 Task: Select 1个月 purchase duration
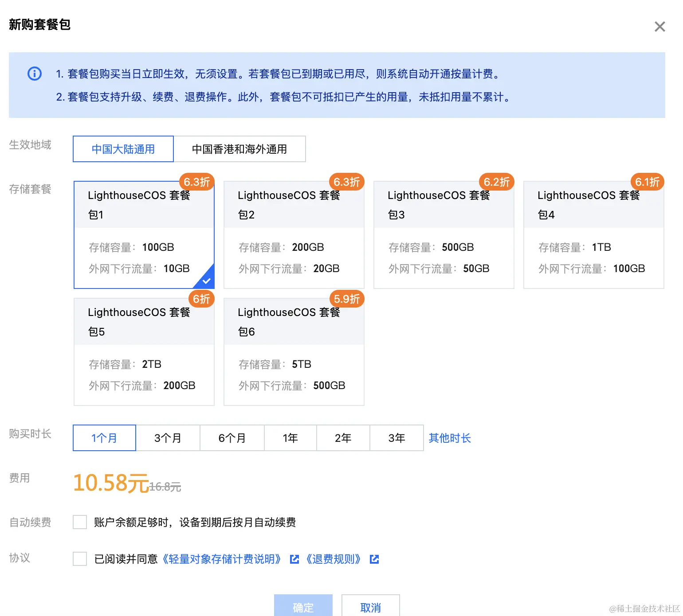[104, 438]
